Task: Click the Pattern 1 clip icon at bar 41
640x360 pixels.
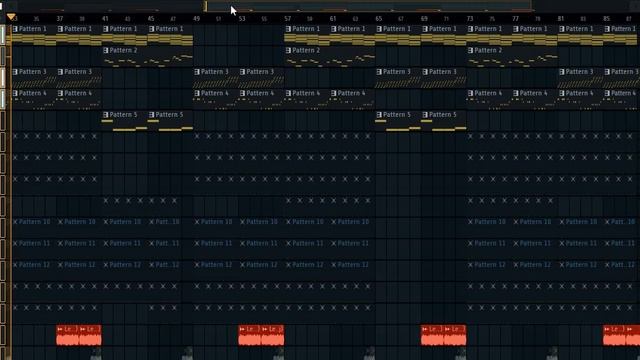Action: point(106,29)
